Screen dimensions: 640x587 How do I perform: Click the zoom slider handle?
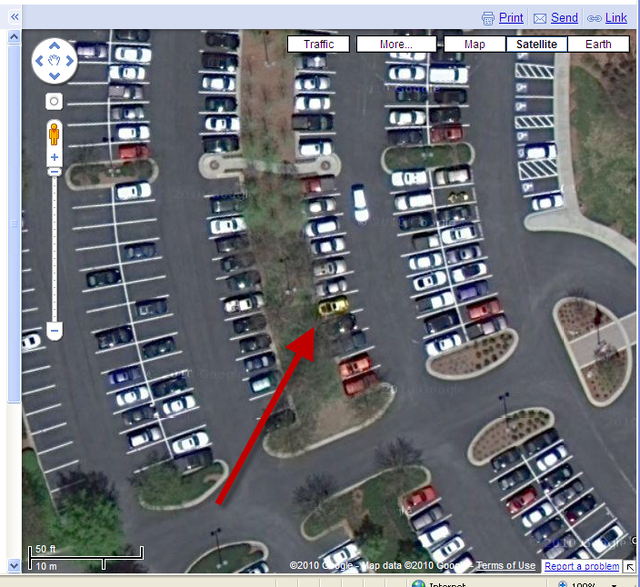(54, 172)
